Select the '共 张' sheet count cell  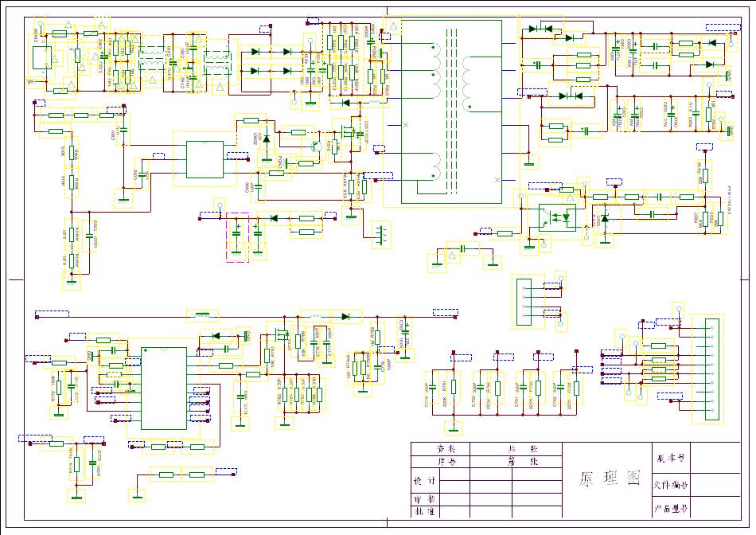(x=516, y=449)
